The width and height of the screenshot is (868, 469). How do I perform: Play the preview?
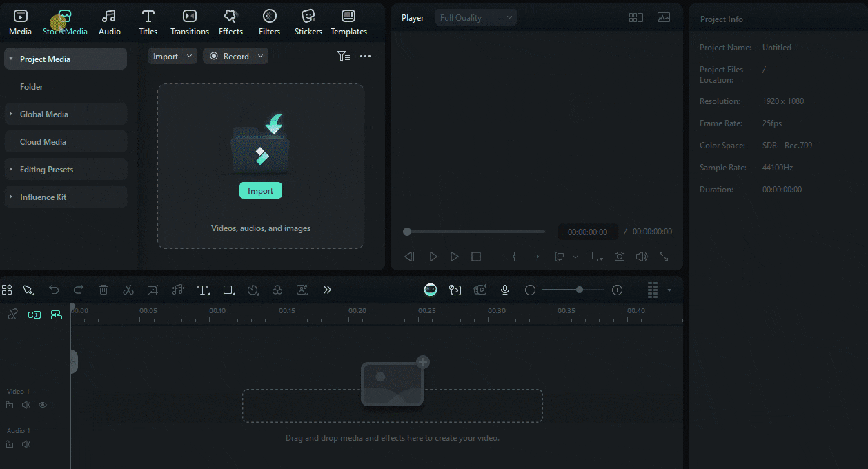tap(454, 257)
